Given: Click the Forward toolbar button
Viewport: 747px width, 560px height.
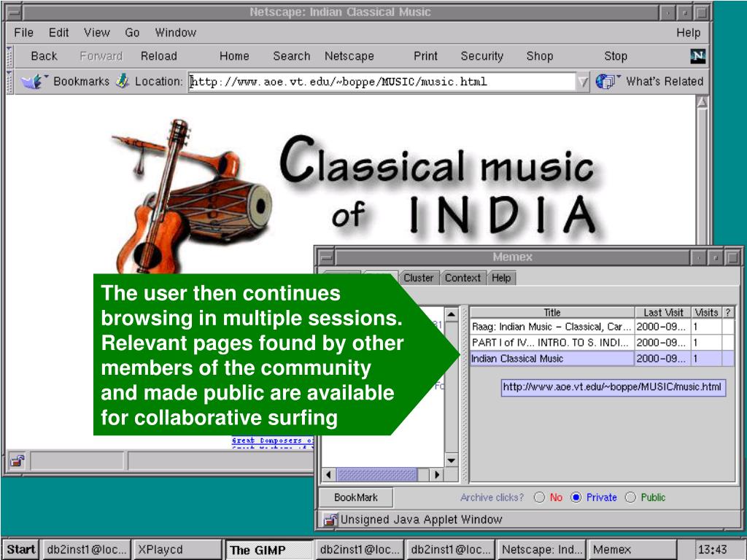Looking at the screenshot, I should [101, 56].
